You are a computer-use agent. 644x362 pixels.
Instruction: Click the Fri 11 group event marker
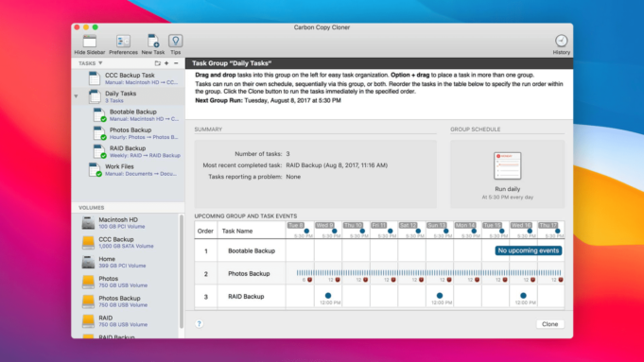coord(391,231)
